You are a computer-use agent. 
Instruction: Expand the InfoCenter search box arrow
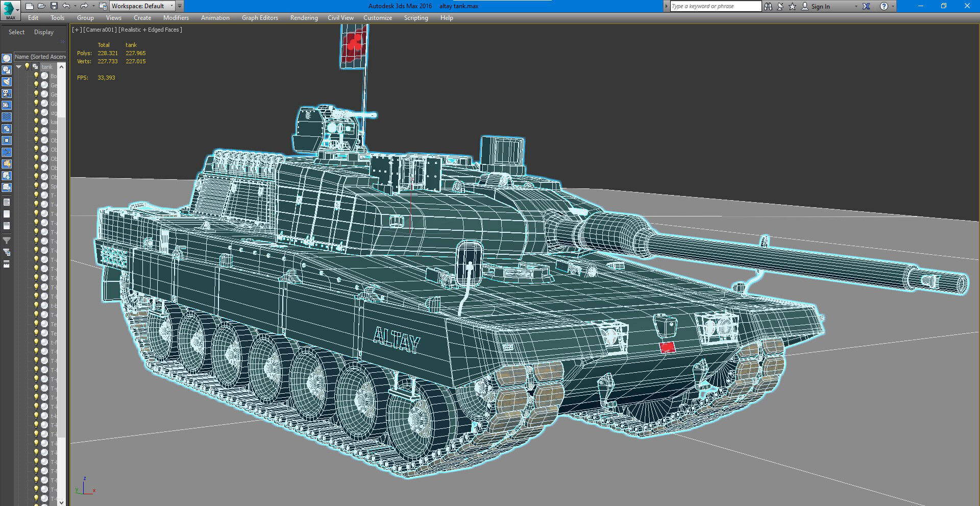pos(666,6)
